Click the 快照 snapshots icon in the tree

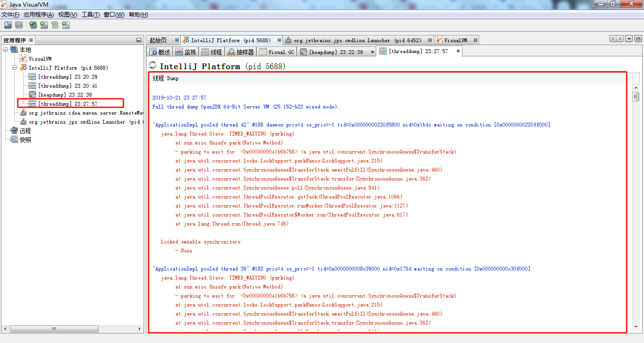pyautogui.click(x=14, y=140)
